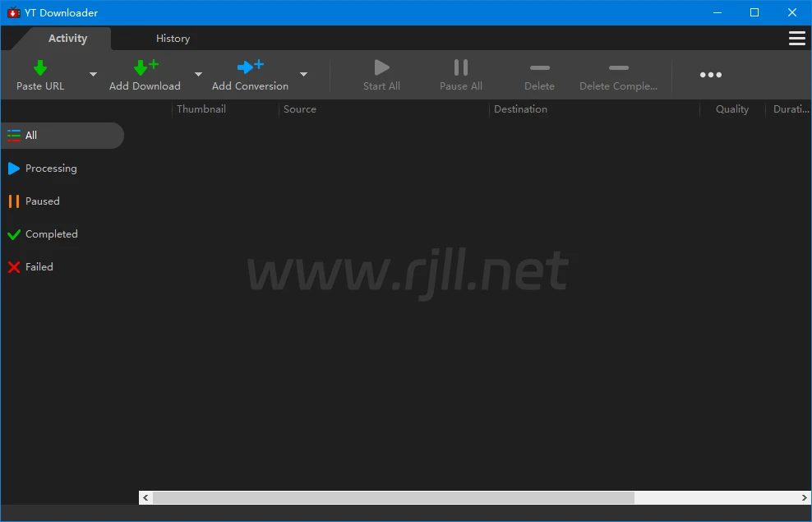Screen dimensions: 812x522
Task: Show Failed downloads in sidebar
Action: click(39, 267)
